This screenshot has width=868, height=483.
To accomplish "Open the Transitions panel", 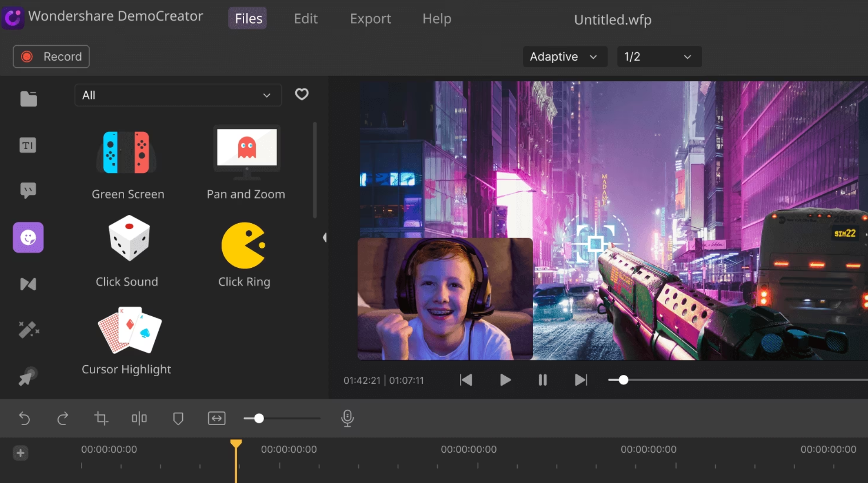I will 28,284.
